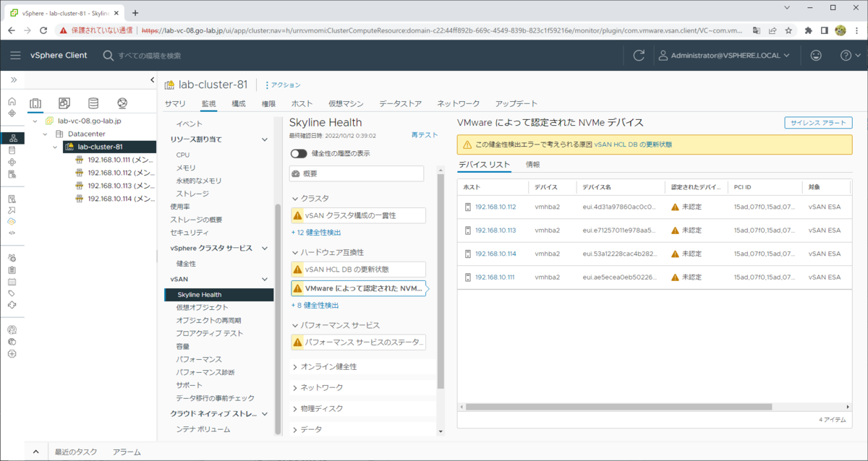Viewport: 868px width, 461px height.
Task: Collapse the inventory tree panel arrow
Action: click(x=152, y=79)
